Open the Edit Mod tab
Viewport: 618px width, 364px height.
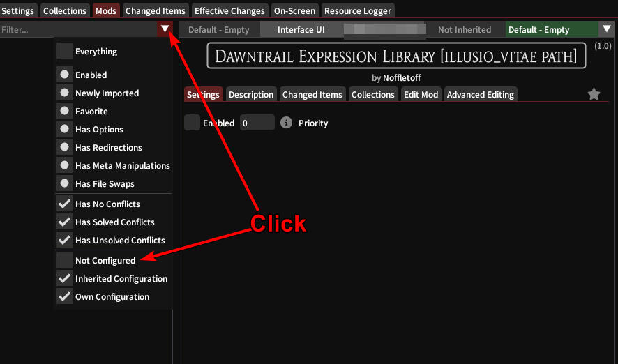[421, 94]
